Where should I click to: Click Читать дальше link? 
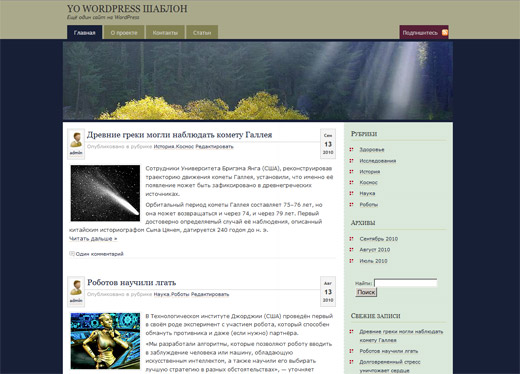click(x=93, y=239)
